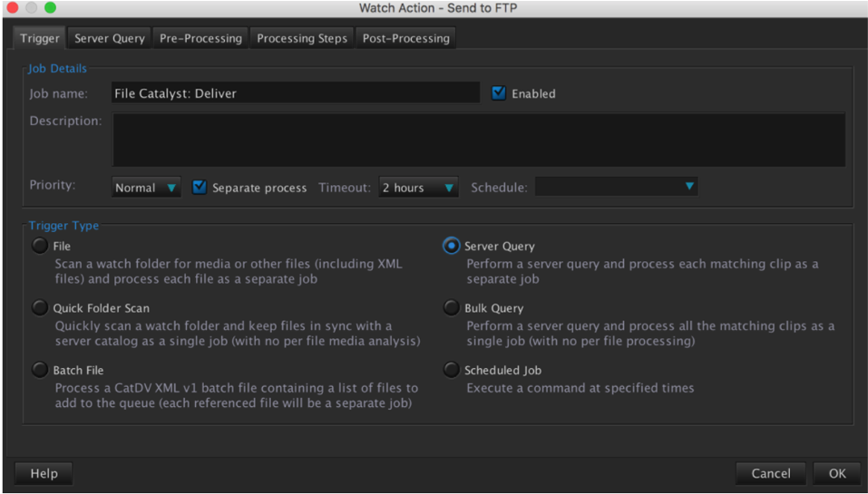The image size is (868, 494).
Task: Expand the Timeout dropdown showing 2 hours
Action: click(x=418, y=188)
